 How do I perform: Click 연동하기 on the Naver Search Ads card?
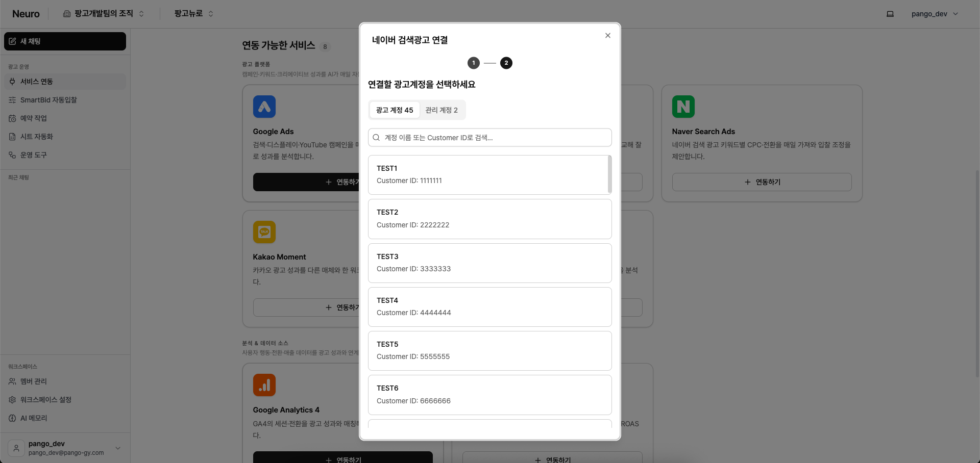click(762, 182)
